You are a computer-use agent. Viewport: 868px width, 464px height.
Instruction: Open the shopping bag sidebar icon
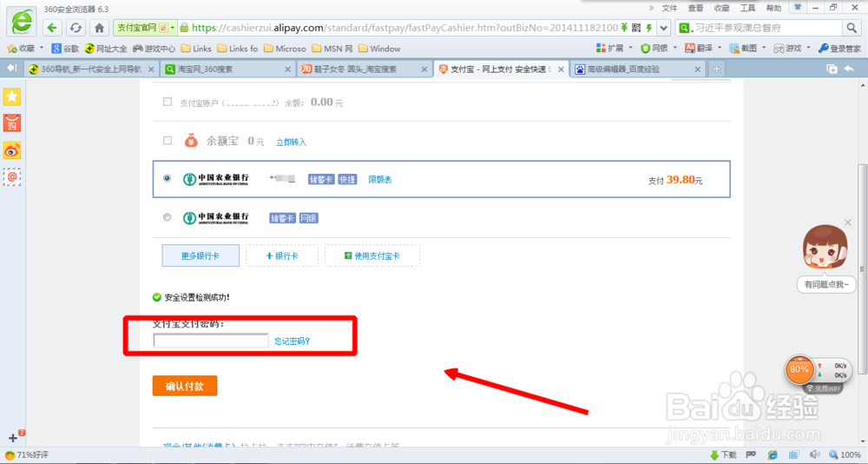12,123
